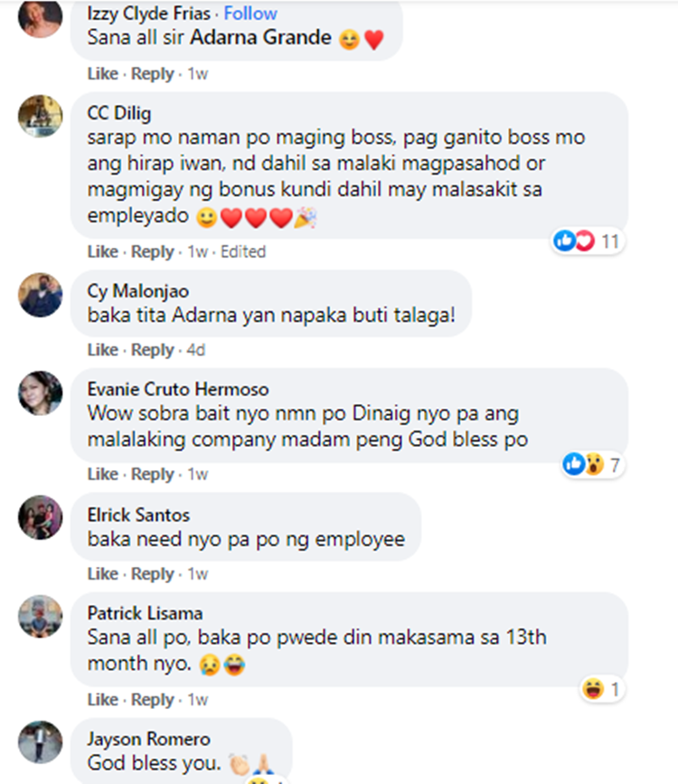Image resolution: width=678 pixels, height=784 pixels.
Task: Open Evanie Cruto Hermoso's name link
Action: pyautogui.click(x=178, y=389)
